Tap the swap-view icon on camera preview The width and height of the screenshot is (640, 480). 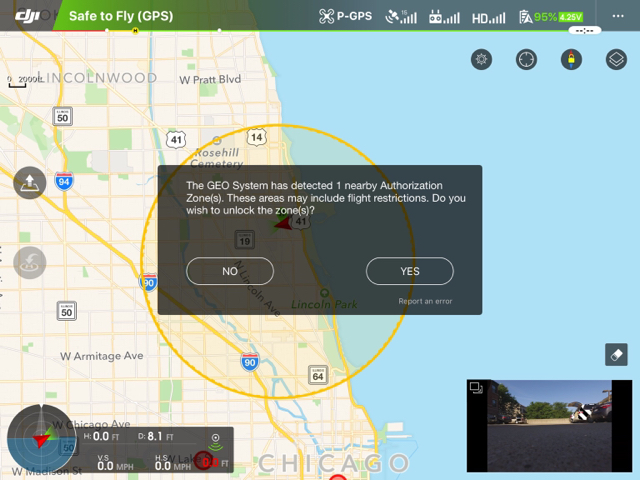476,387
